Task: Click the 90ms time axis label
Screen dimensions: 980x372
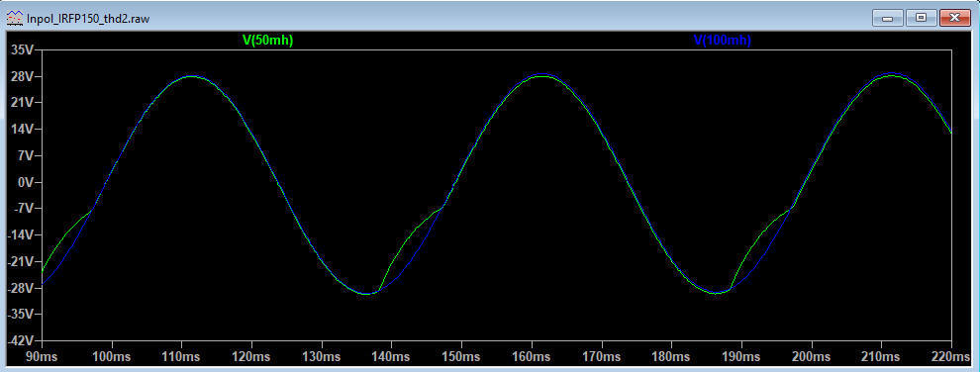Action: tap(42, 357)
